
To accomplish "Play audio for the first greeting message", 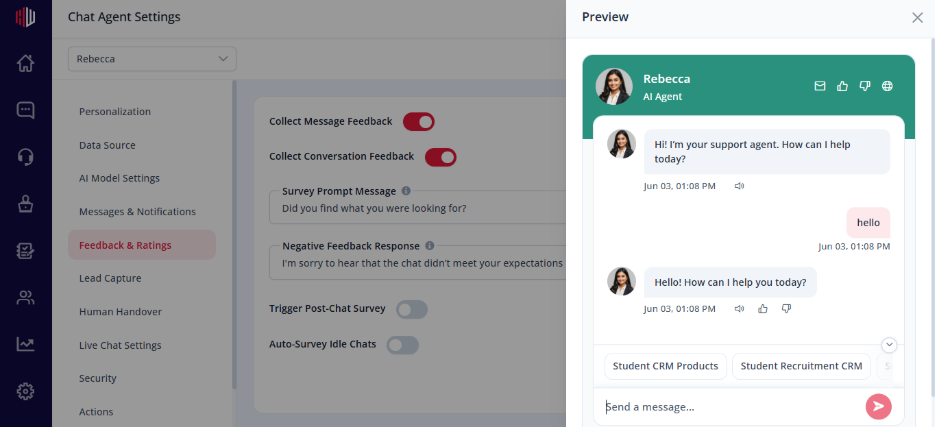I will pos(740,186).
